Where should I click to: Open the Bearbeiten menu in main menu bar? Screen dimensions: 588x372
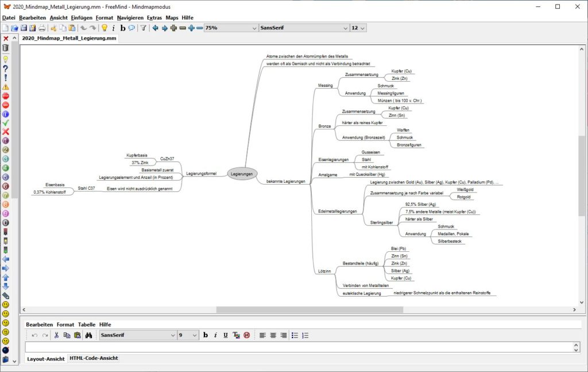point(32,18)
